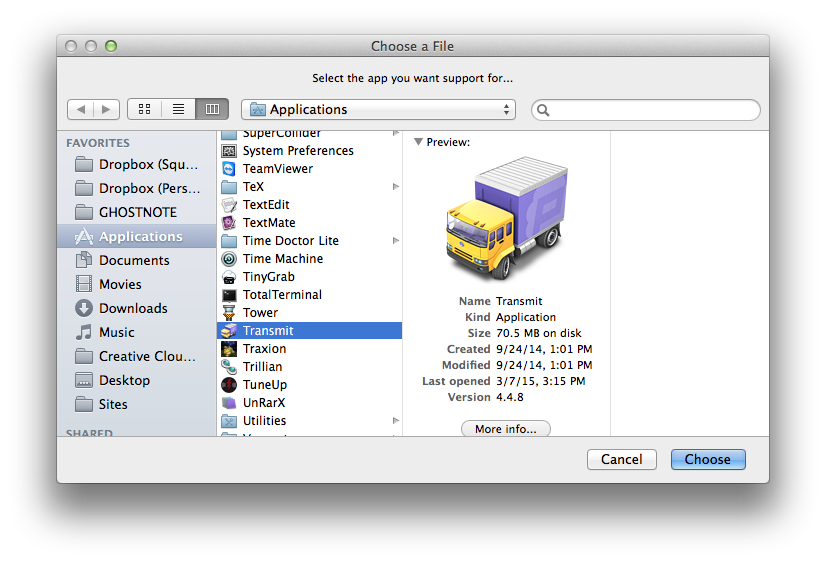826x562 pixels.
Task: Expand the Time Doctor Lite folder arrow
Action: (x=396, y=241)
